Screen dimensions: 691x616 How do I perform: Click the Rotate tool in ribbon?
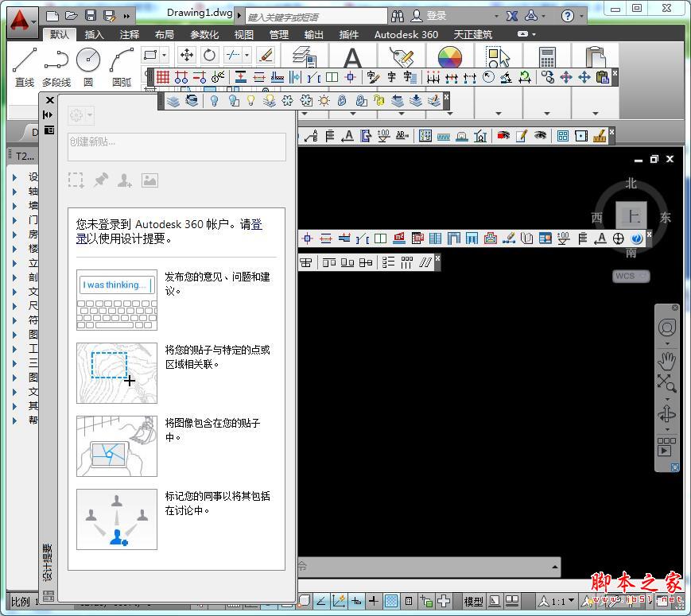pos(209,55)
